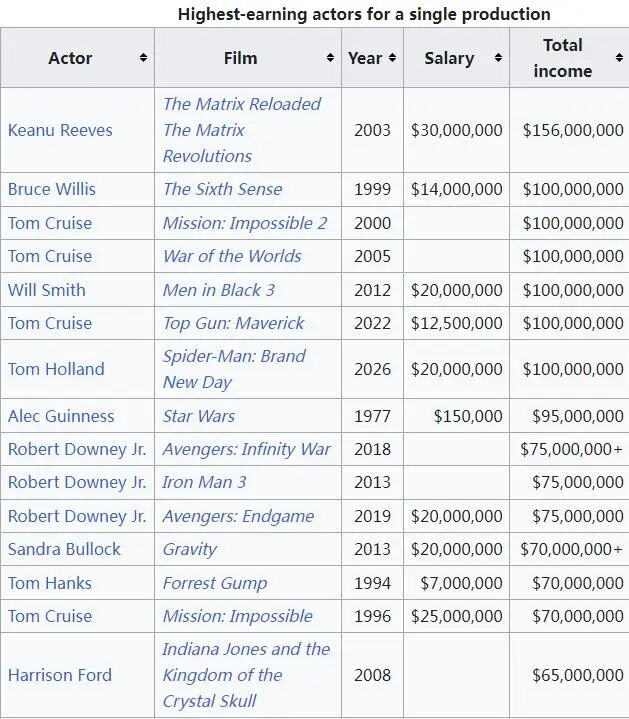The image size is (629, 719).
Task: Sort table by Actor column arrows
Action: click(x=143, y=58)
